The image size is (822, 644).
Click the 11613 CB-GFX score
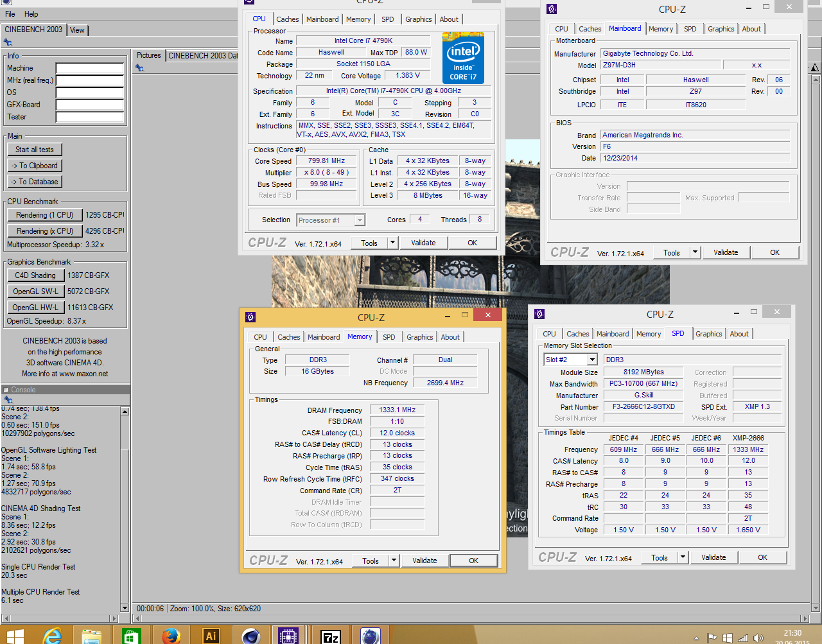tap(91, 308)
